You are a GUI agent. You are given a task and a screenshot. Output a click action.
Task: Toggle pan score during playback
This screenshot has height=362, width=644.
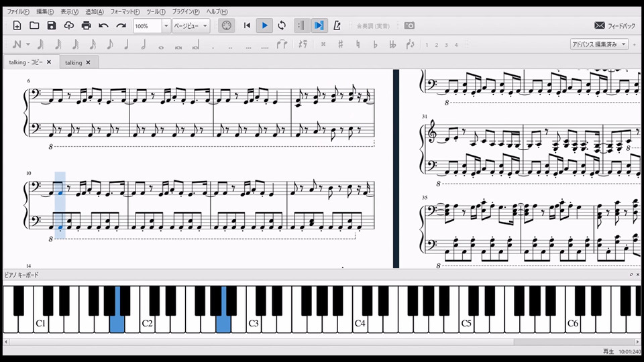pyautogui.click(x=319, y=25)
